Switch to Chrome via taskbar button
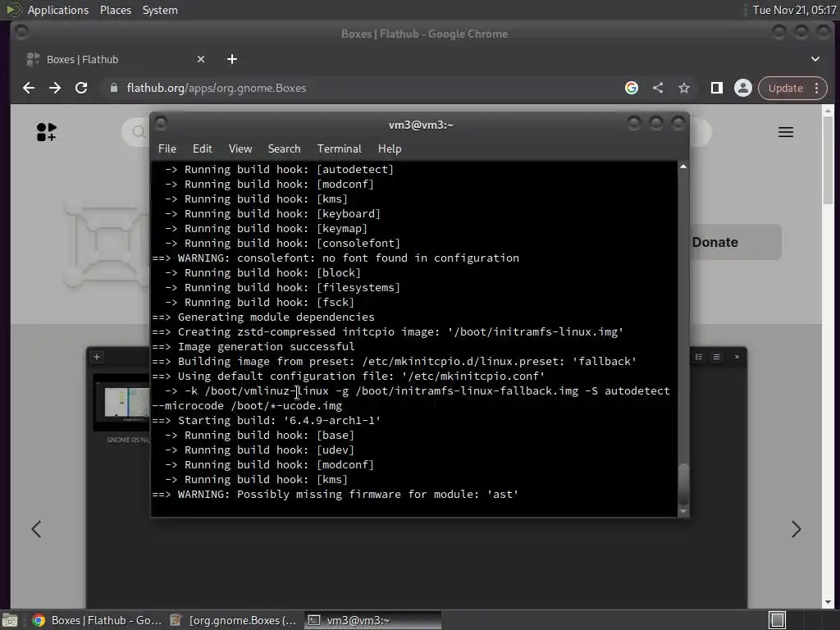 point(97,620)
